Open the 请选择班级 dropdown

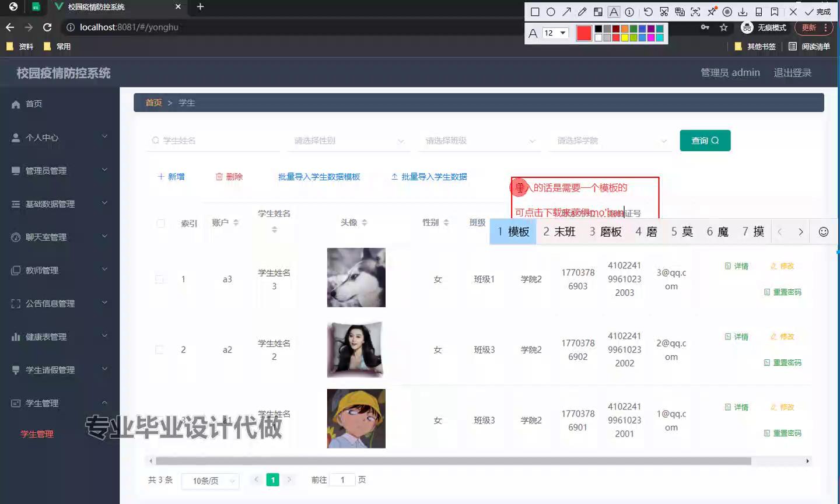(x=480, y=141)
